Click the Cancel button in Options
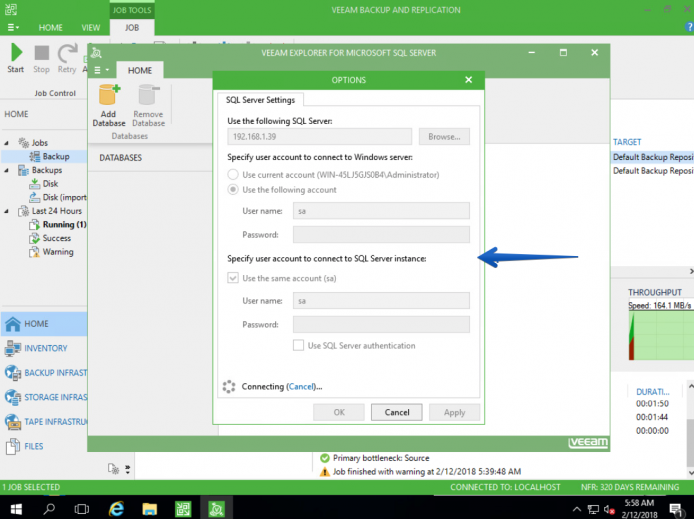 (397, 412)
